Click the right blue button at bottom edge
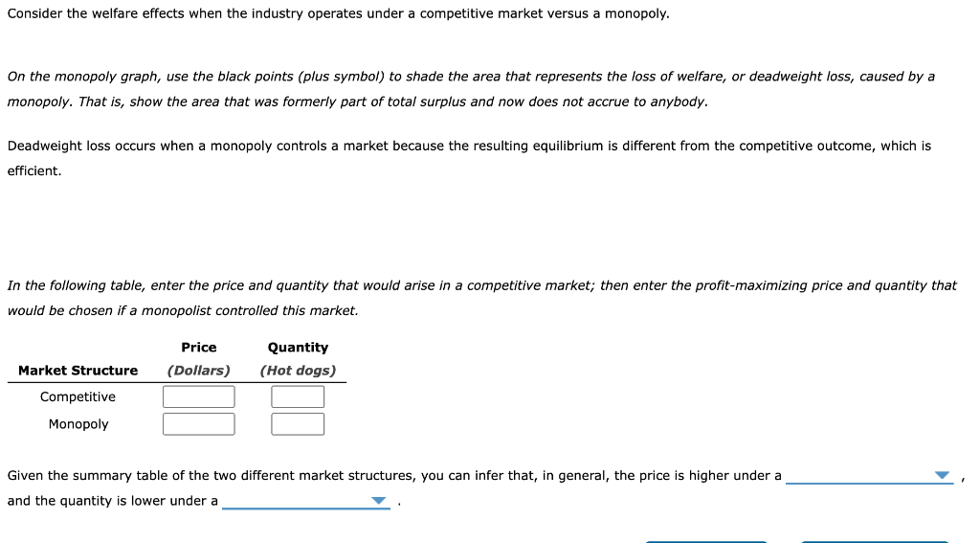The image size is (980, 543). [875, 542]
